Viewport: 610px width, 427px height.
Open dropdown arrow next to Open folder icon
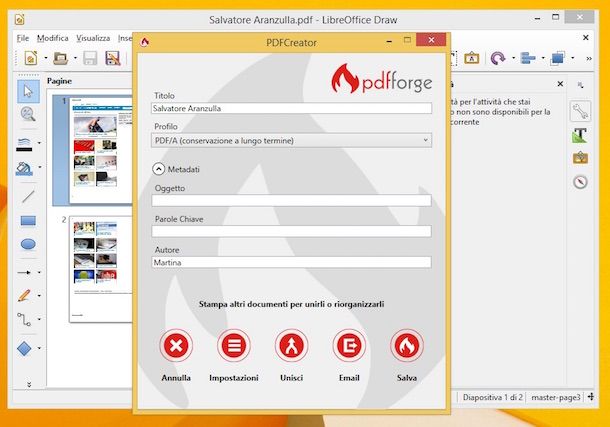tap(75, 58)
